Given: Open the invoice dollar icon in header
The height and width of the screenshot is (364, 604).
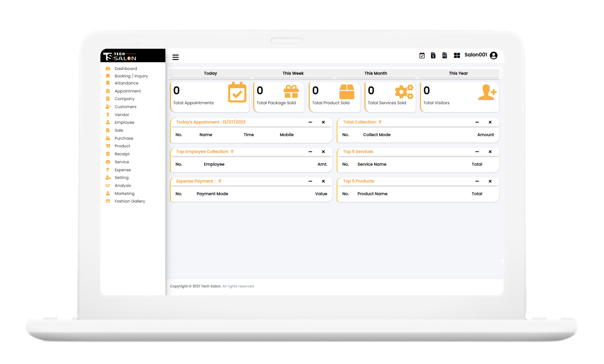Looking at the screenshot, I should pos(433,55).
